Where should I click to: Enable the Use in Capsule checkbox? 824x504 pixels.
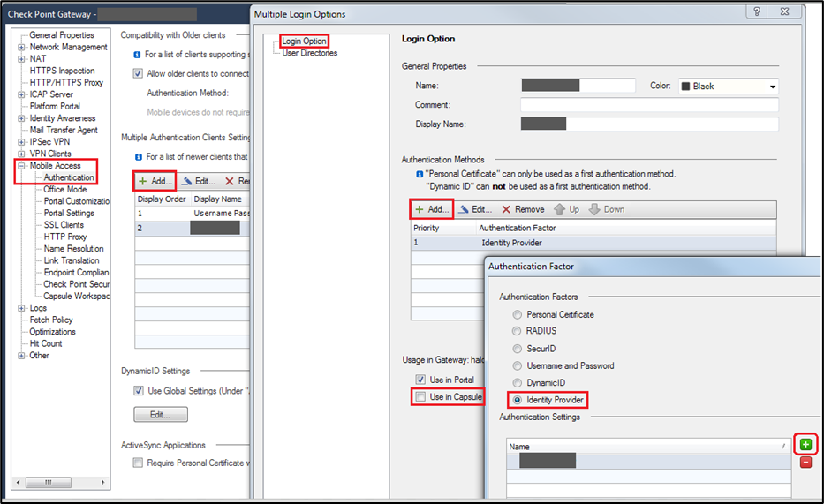[x=420, y=397]
